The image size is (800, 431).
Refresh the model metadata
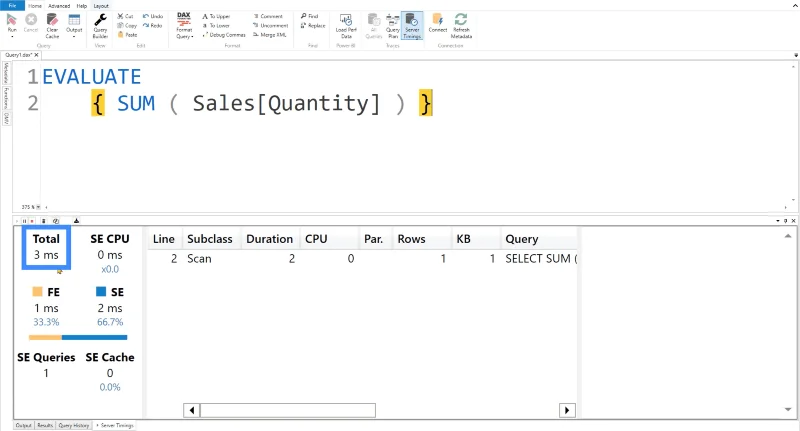(461, 26)
